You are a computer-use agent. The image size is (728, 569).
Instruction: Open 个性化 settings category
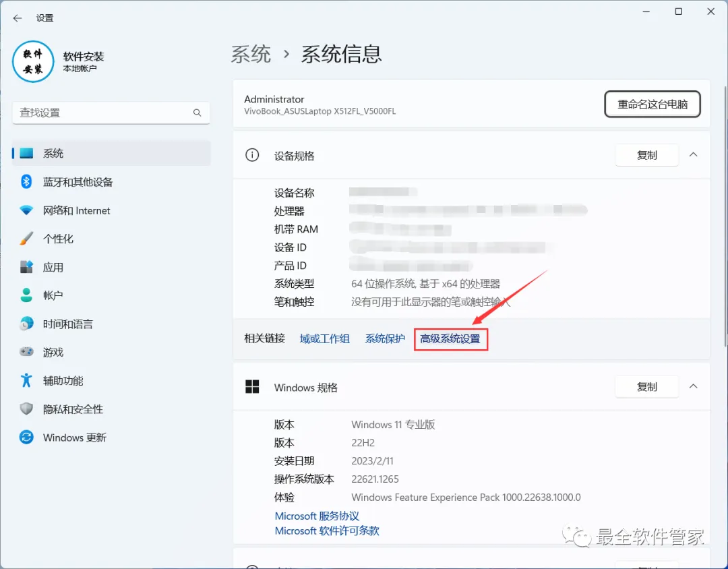(111, 239)
